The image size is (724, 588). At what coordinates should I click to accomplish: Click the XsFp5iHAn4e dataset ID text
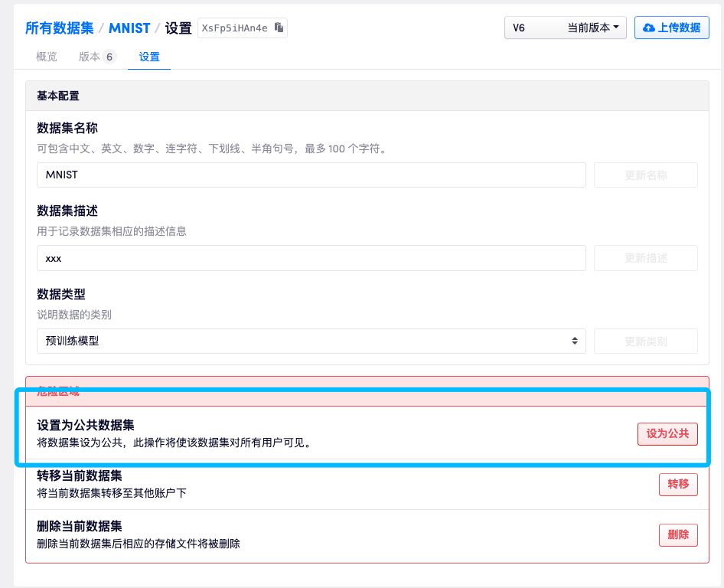[234, 28]
